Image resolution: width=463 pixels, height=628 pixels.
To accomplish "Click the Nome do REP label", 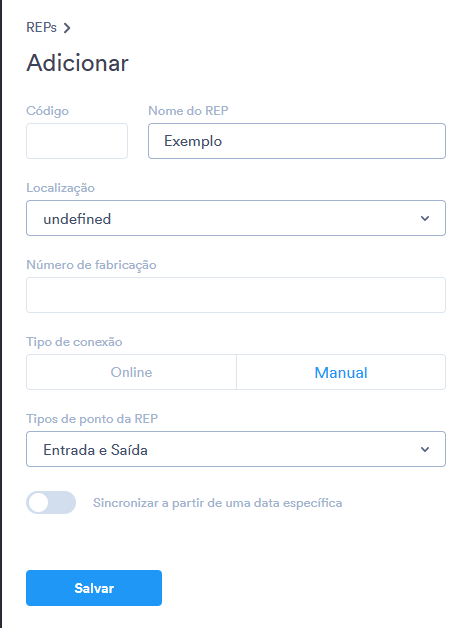I will point(188,111).
